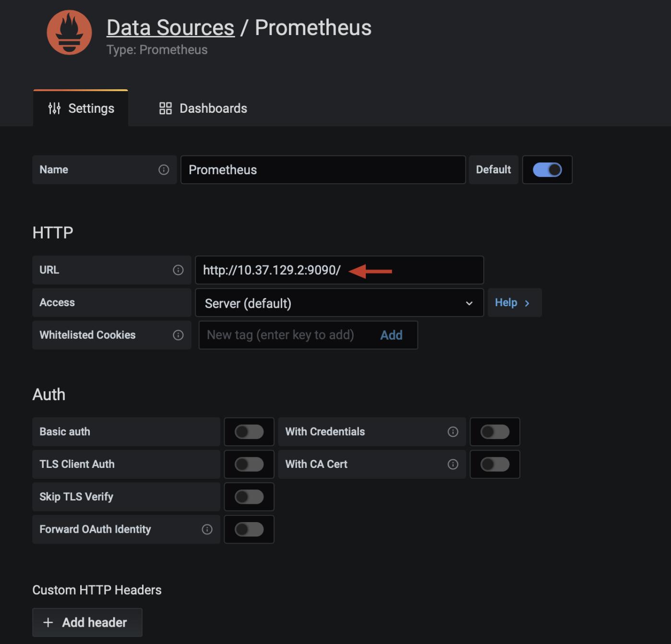The image size is (671, 644).
Task: Switch to the Dashboards tab
Action: click(x=203, y=108)
